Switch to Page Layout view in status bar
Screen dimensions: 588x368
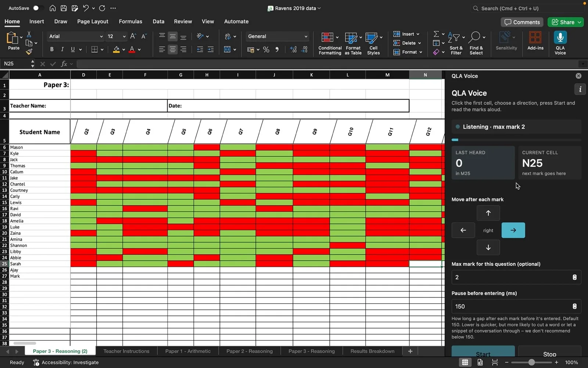pos(480,362)
